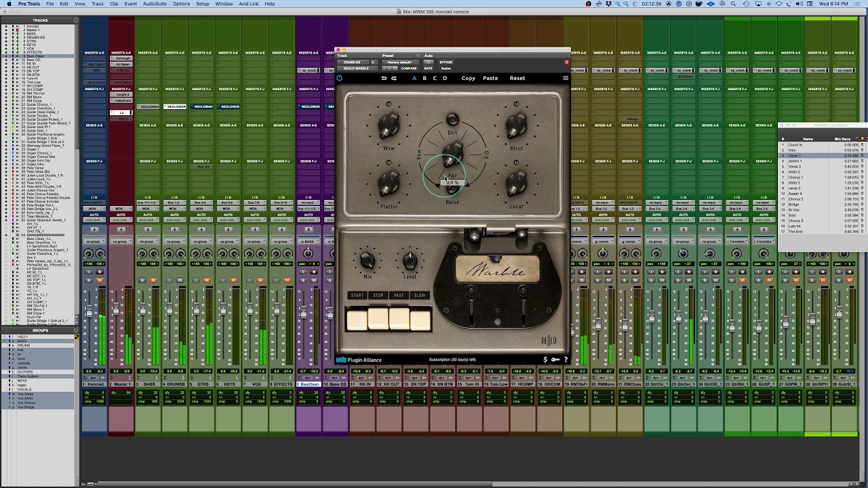Open the Warble plugin hamburger menu
Screen dimensions: 868x488
tap(566, 78)
